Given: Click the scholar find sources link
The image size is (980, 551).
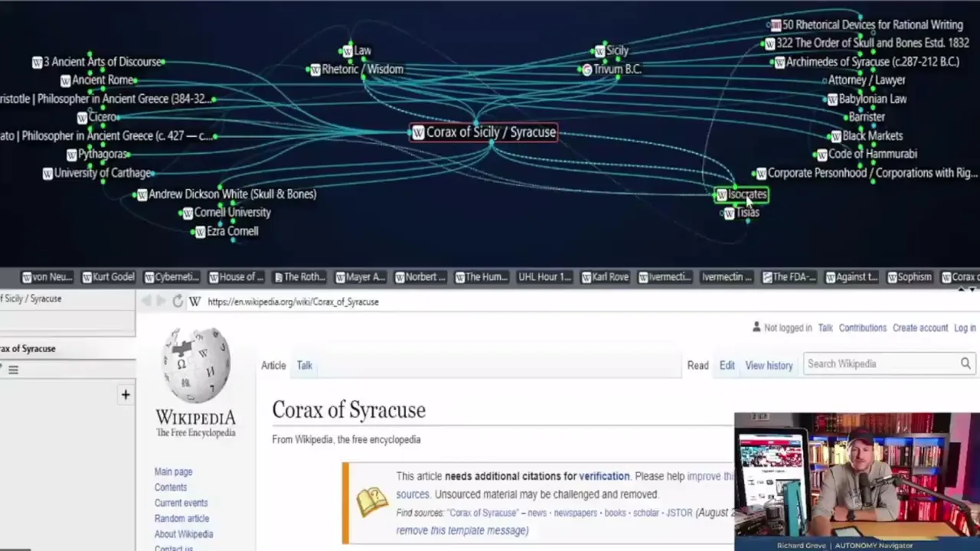Looking at the screenshot, I should (x=646, y=513).
